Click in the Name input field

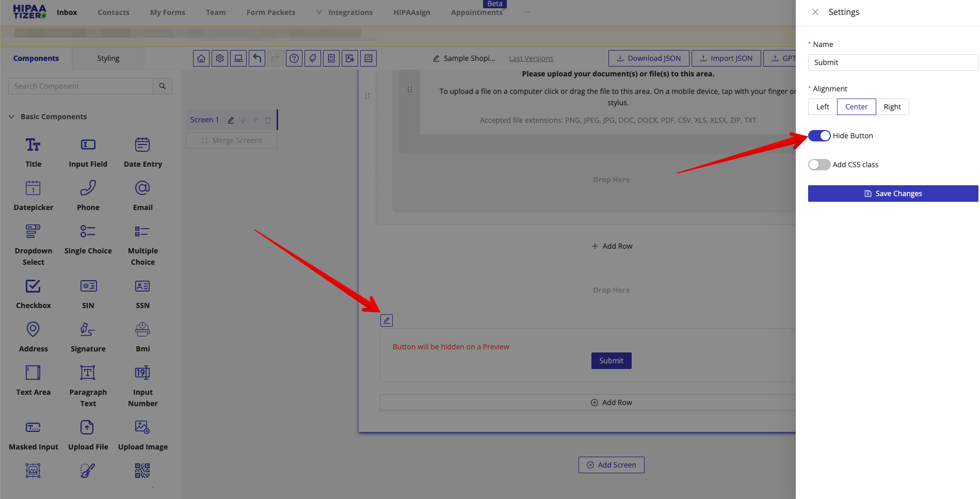click(x=893, y=62)
